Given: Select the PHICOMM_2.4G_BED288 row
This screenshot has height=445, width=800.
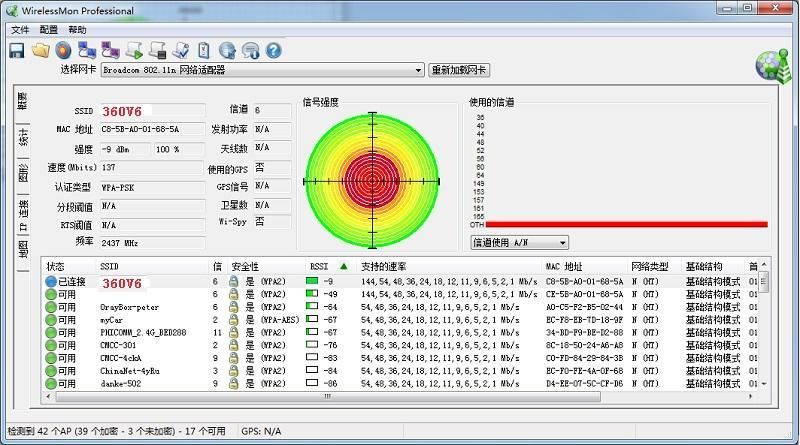Looking at the screenshot, I should [x=401, y=332].
